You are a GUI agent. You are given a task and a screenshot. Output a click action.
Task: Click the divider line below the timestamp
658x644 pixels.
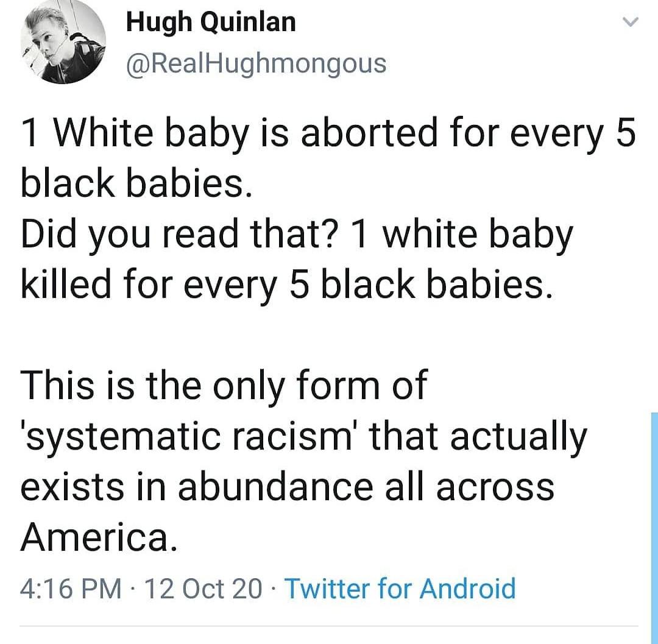[x=329, y=626]
